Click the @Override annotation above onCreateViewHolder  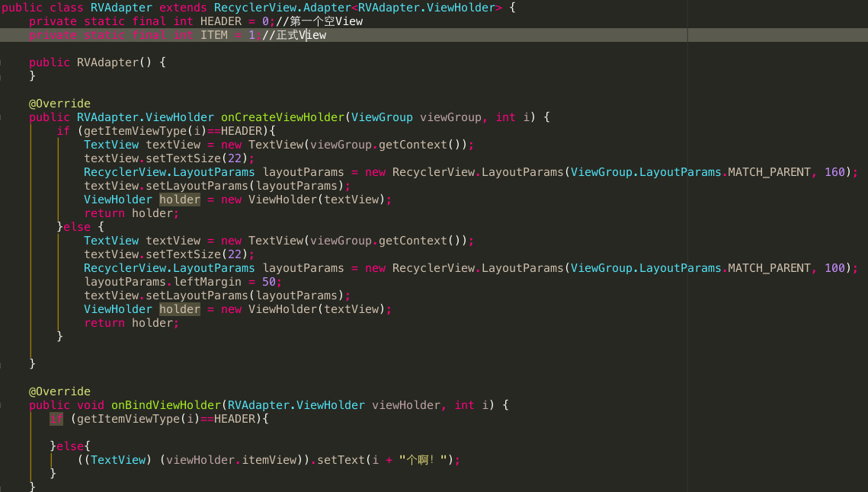click(59, 104)
